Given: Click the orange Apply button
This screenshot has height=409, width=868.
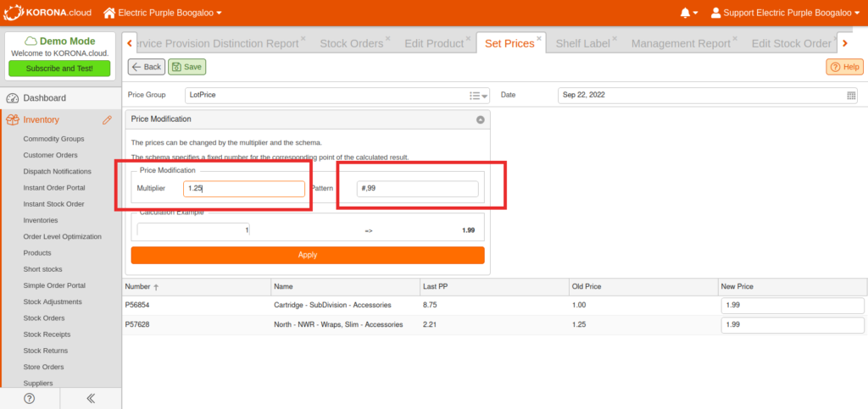Looking at the screenshot, I should click(308, 255).
